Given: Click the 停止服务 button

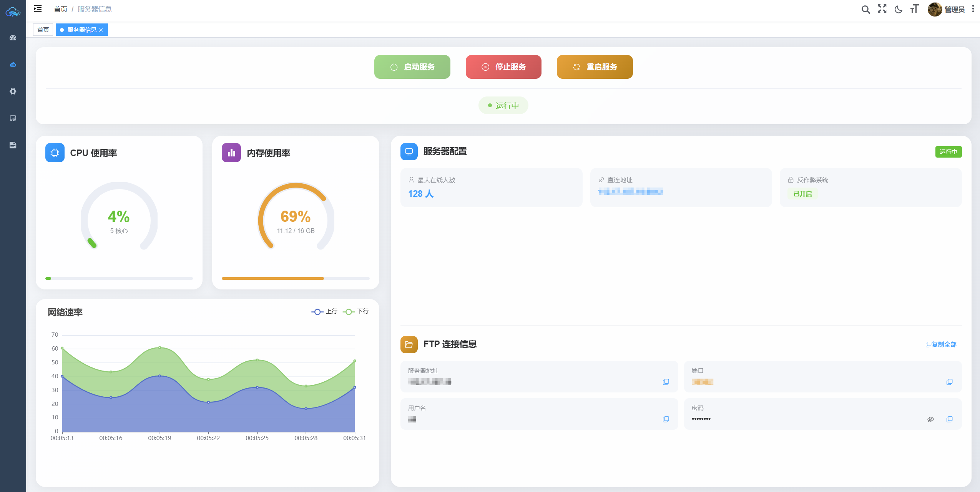Looking at the screenshot, I should coord(503,67).
